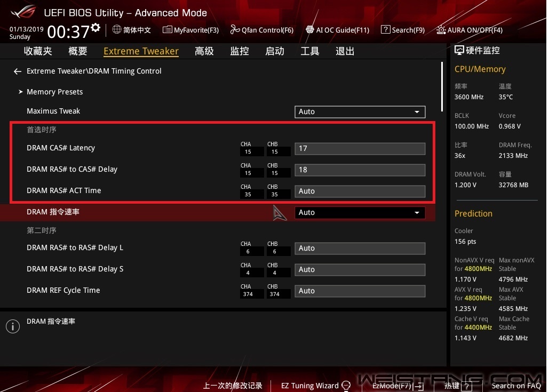Click the Qfan Control fan icon

click(235, 30)
